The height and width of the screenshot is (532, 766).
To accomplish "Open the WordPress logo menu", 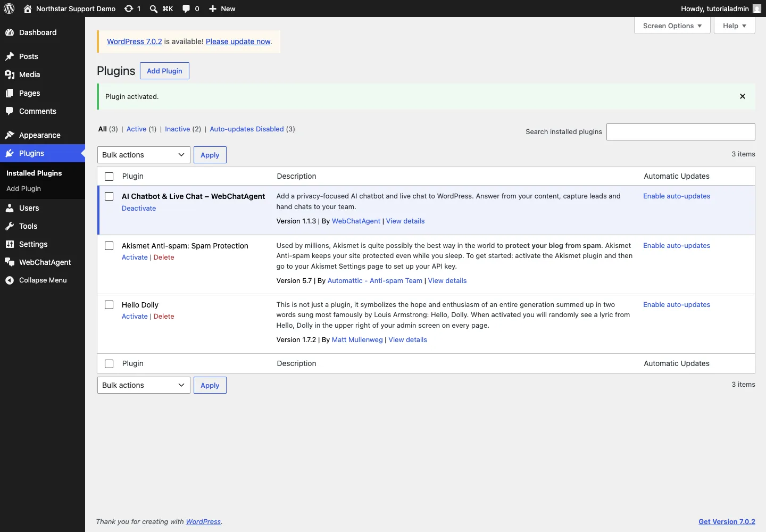I will (x=9, y=9).
